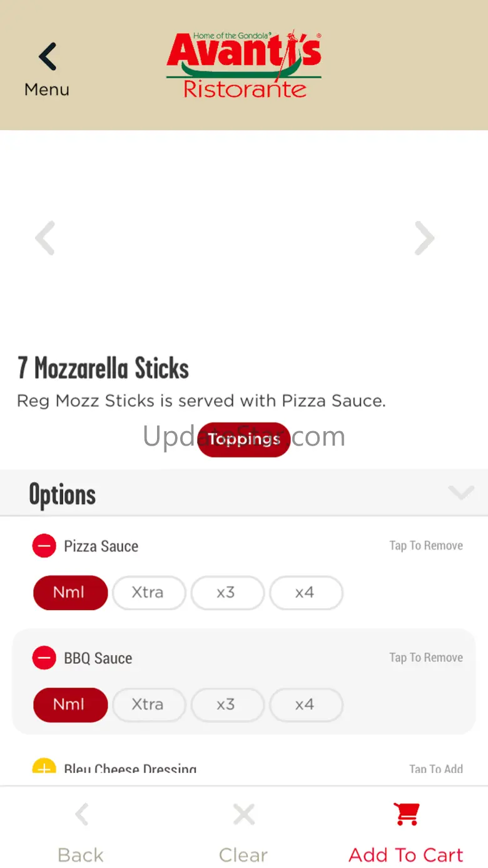Tap the back arrow above Menu
This screenshot has width=488, height=868.
pos(47,57)
